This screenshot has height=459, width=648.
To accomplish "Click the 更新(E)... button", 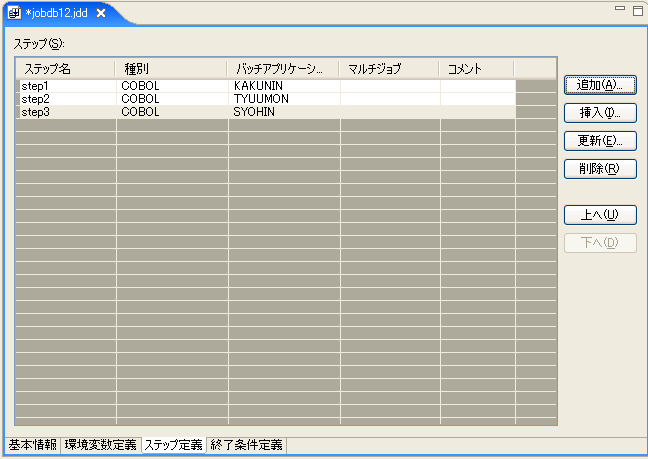I will (600, 141).
